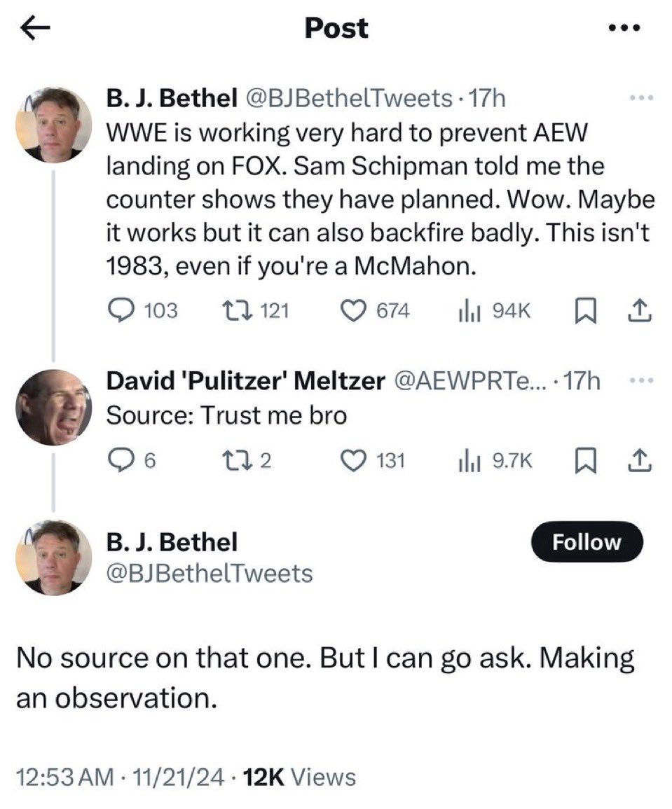Open the post options three-dot menu

[622, 29]
